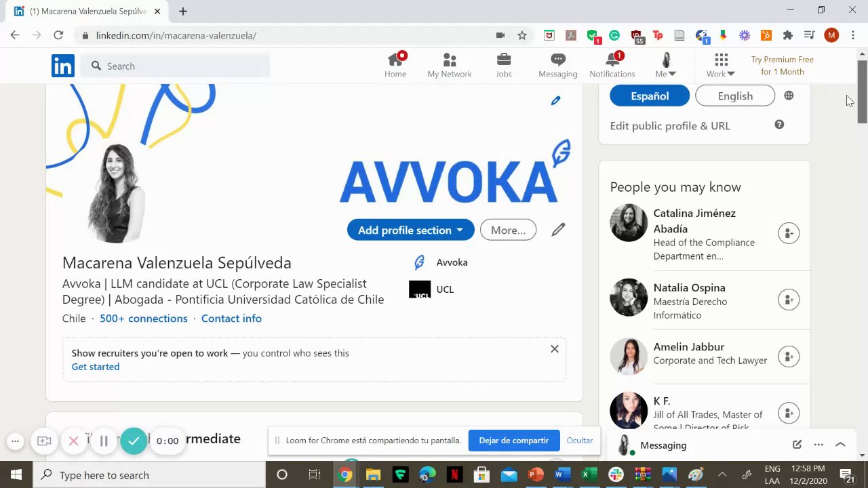The width and height of the screenshot is (868, 488).
Task: Bookmark this page with the star icon
Action: 522,35
